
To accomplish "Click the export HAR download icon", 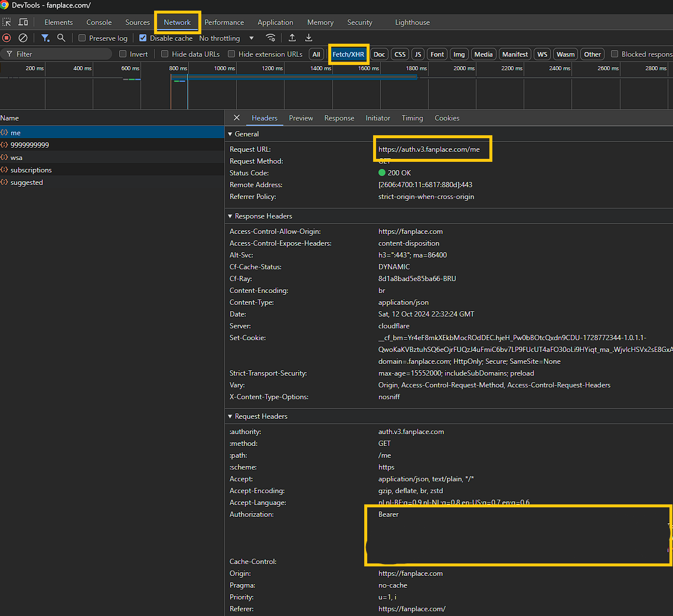I will click(x=309, y=38).
